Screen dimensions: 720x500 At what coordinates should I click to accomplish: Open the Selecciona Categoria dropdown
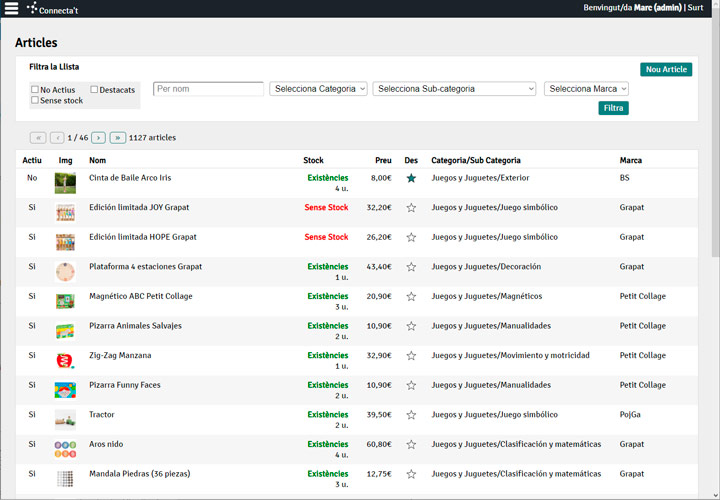point(318,89)
